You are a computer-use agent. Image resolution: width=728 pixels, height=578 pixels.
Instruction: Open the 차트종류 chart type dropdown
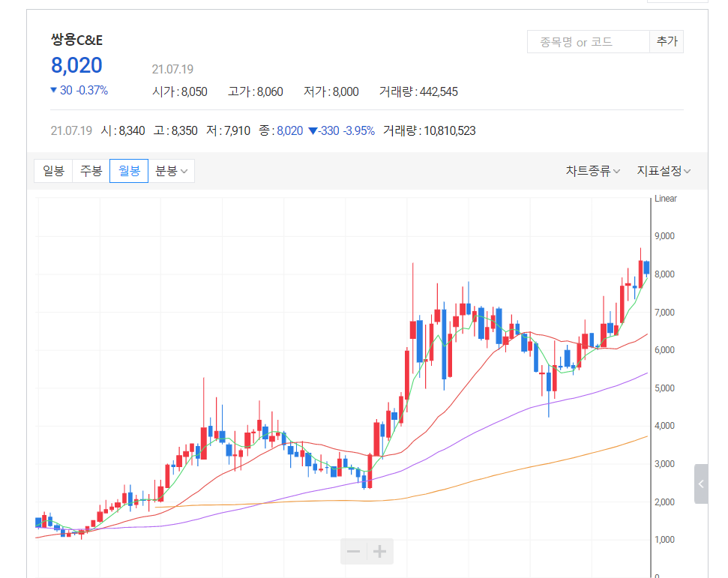pos(593,171)
